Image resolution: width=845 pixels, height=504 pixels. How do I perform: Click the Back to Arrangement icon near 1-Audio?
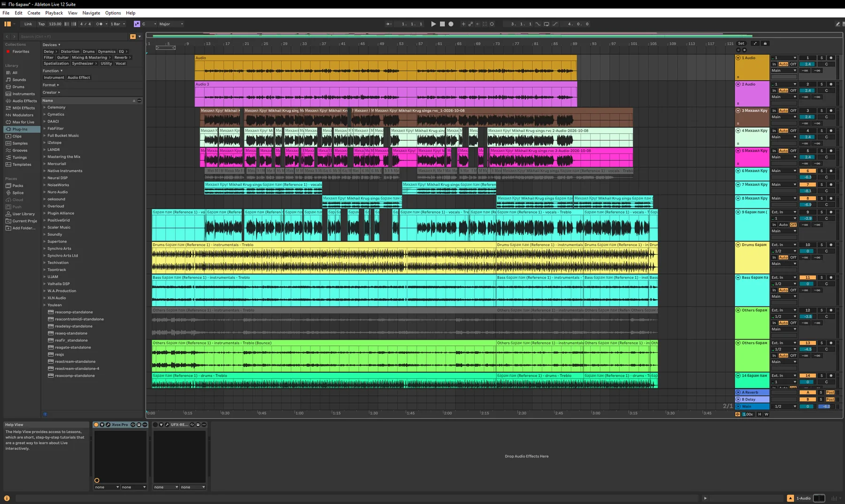click(791, 498)
